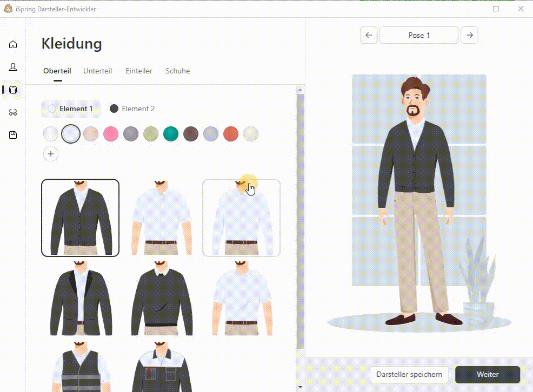Select Element 2 color target
The image size is (533, 392).
click(132, 109)
